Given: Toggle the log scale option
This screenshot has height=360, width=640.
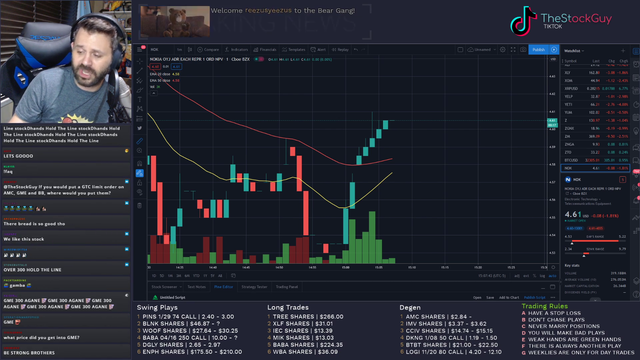Looking at the screenshot, I should [x=542, y=276].
